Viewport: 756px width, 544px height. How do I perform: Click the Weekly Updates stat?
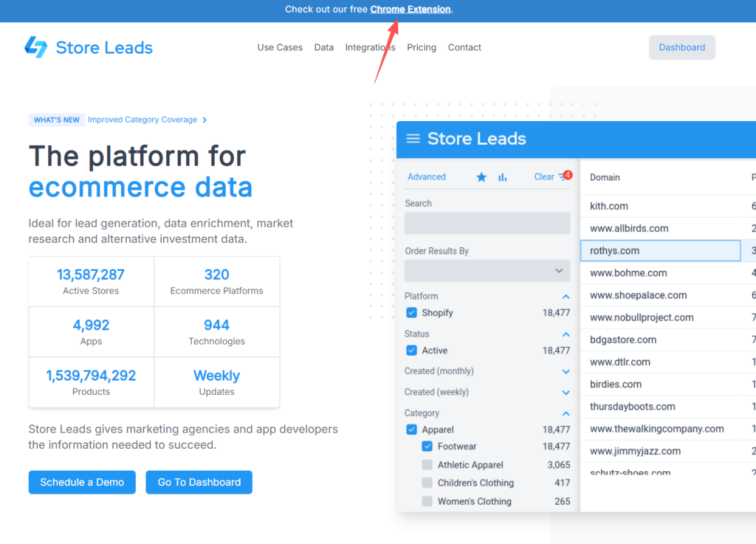(217, 382)
